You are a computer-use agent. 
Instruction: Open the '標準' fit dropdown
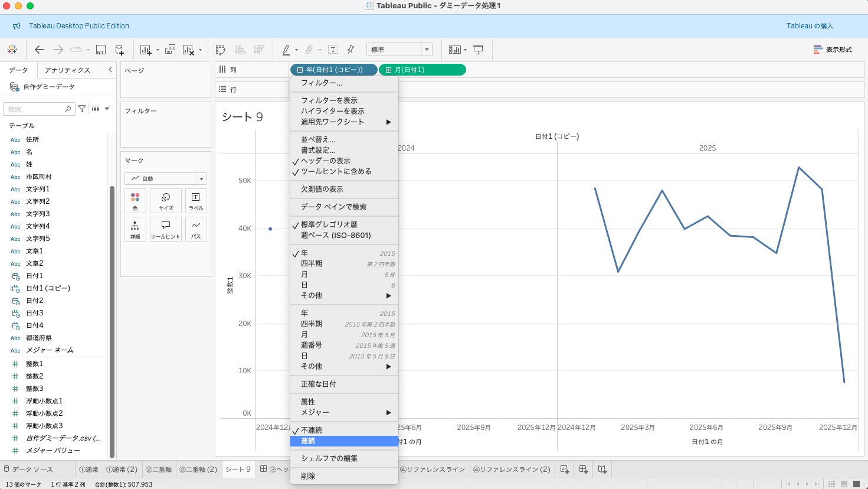tap(399, 50)
